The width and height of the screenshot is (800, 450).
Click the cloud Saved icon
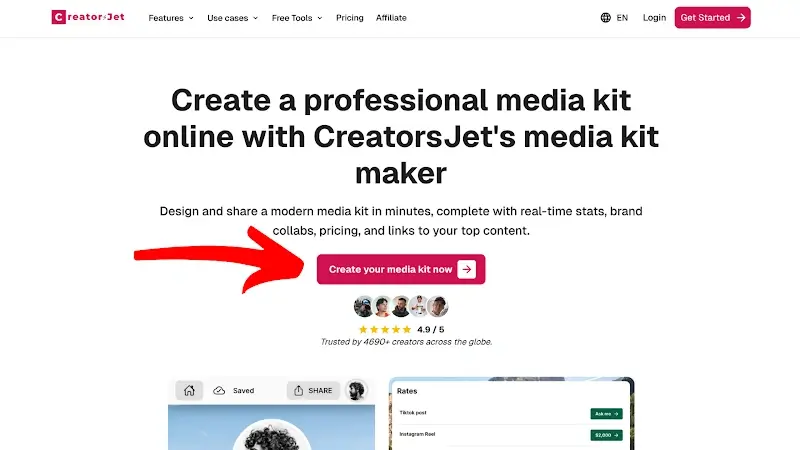pyautogui.click(x=220, y=391)
